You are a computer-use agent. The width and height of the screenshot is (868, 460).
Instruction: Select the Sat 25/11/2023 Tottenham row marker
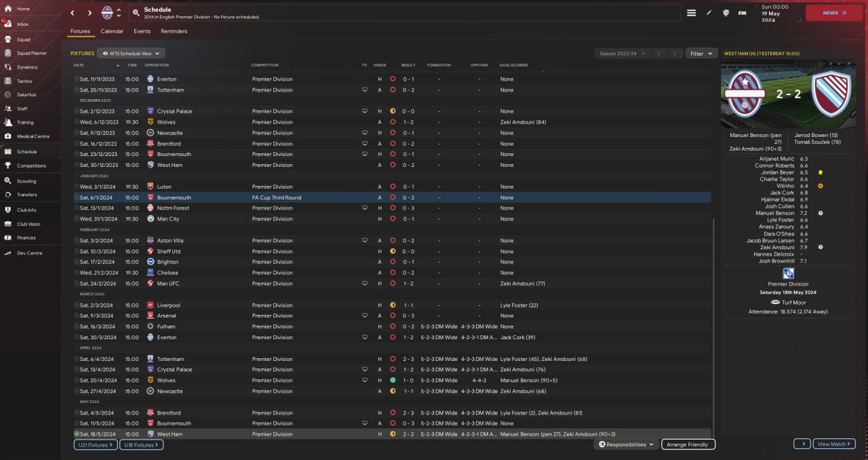pos(77,90)
